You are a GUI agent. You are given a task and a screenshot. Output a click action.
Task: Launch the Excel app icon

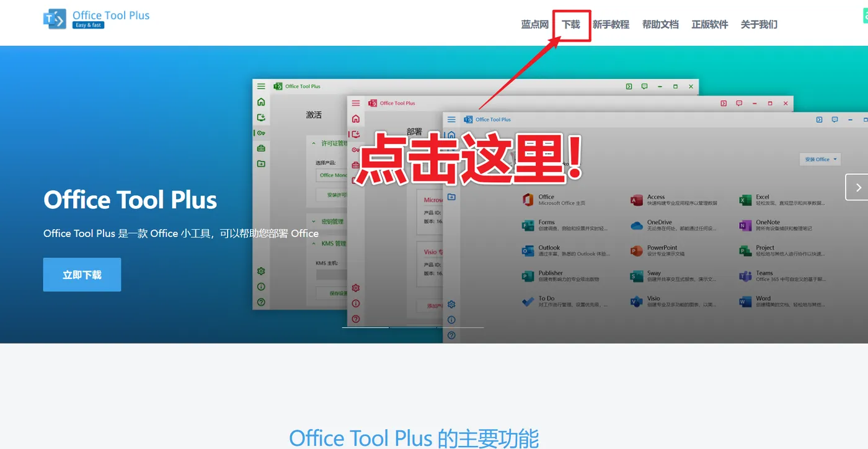point(745,200)
